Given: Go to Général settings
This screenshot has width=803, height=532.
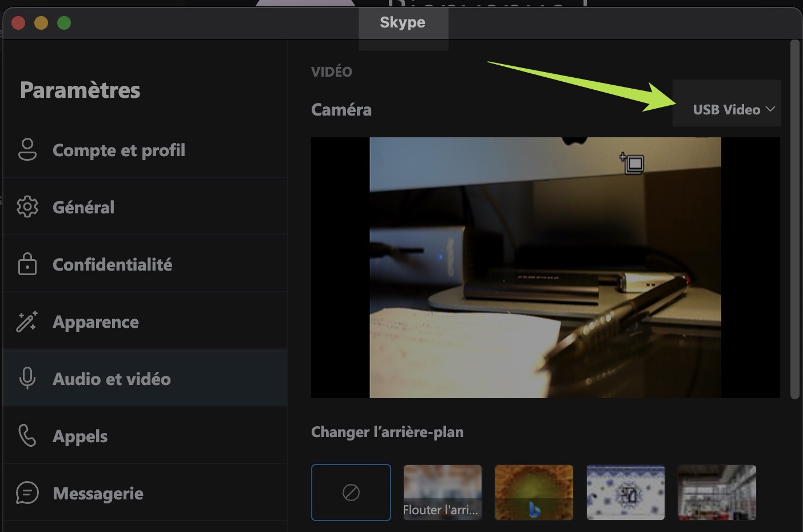Looking at the screenshot, I should click(145, 207).
